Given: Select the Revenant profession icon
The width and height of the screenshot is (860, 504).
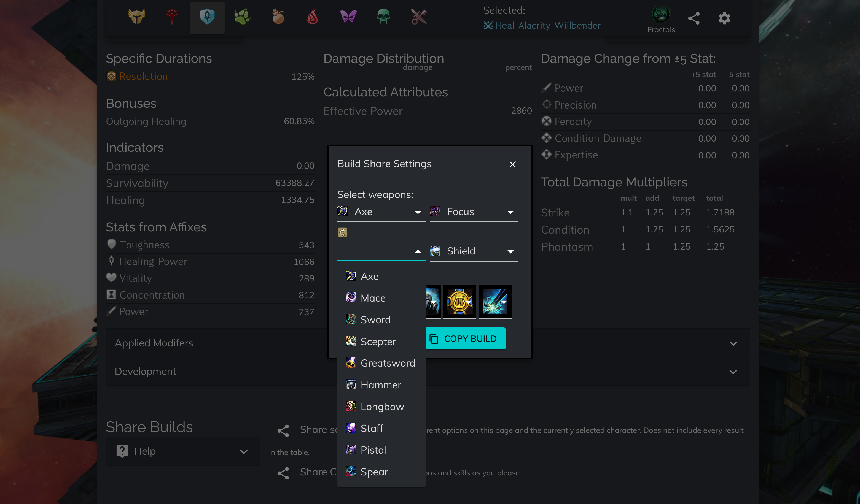Looking at the screenshot, I should click(x=172, y=17).
